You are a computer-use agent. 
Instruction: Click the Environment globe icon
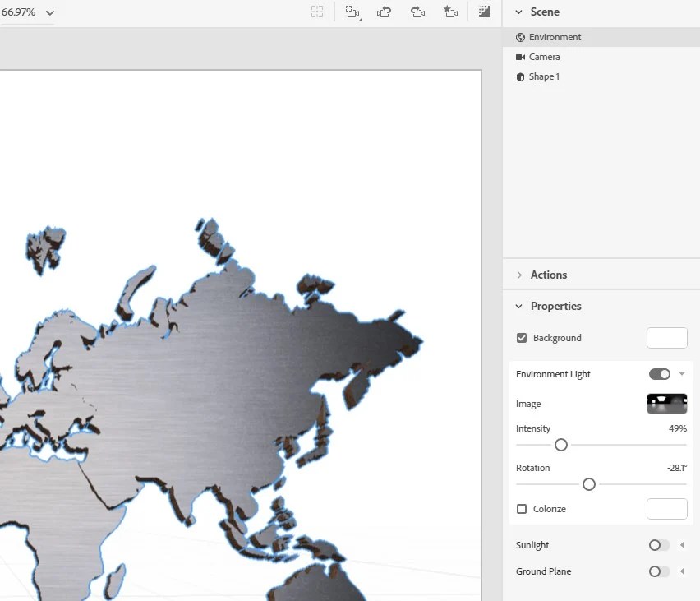[x=520, y=37]
